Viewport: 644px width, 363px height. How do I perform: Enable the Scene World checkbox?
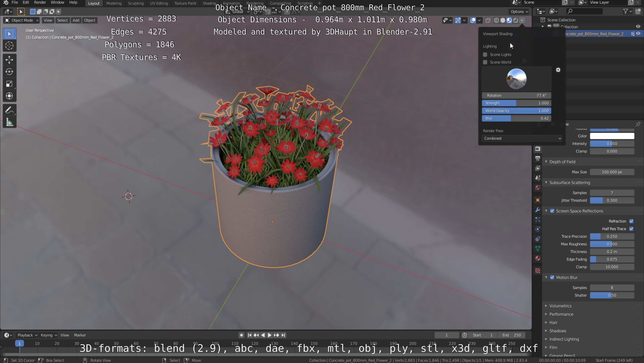coord(485,62)
